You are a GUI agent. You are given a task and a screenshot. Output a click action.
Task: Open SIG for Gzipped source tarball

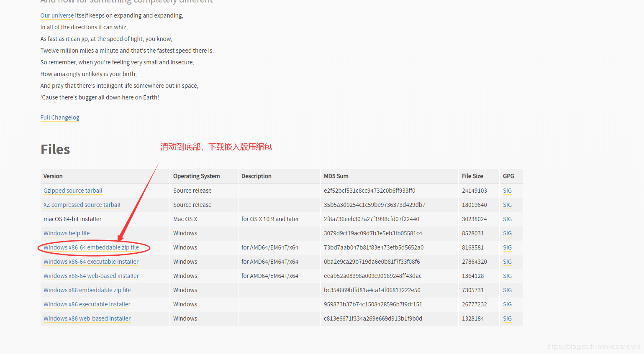[507, 191]
